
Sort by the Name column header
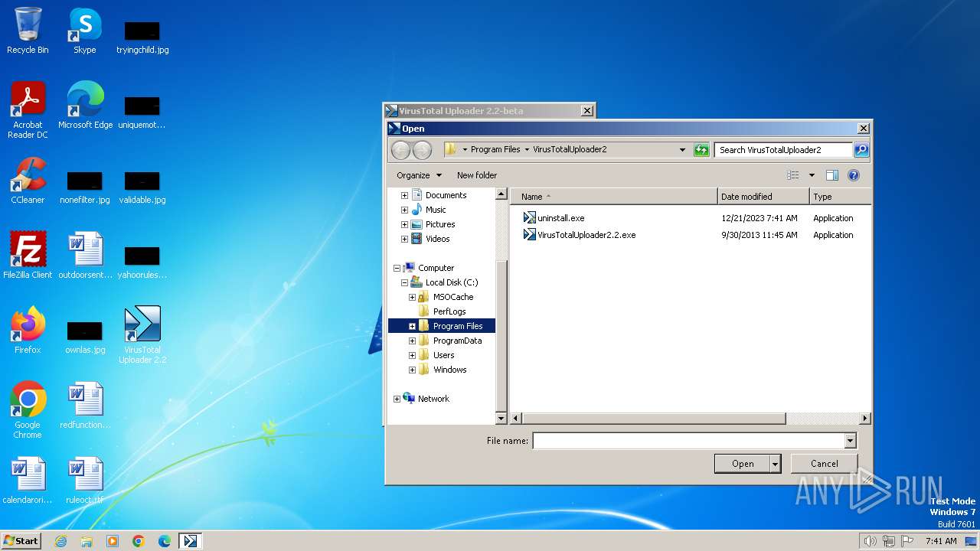[x=614, y=197]
